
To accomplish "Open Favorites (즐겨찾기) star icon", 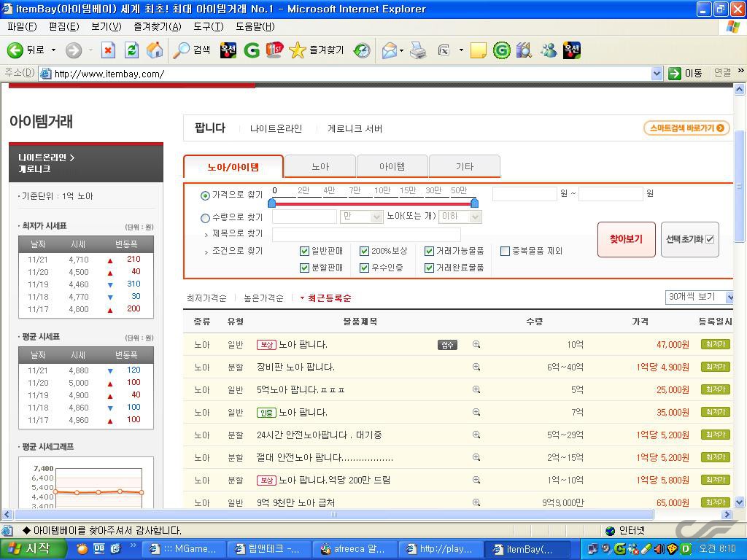I will (x=298, y=50).
